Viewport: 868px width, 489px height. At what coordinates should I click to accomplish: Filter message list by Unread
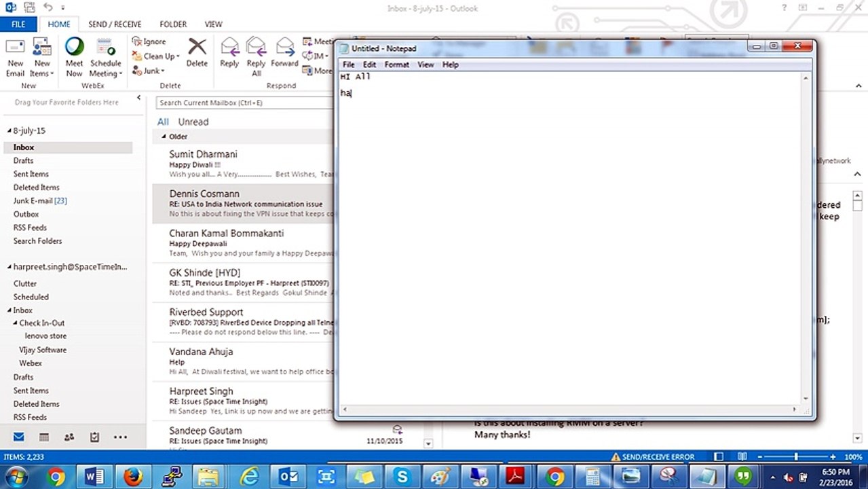point(193,122)
